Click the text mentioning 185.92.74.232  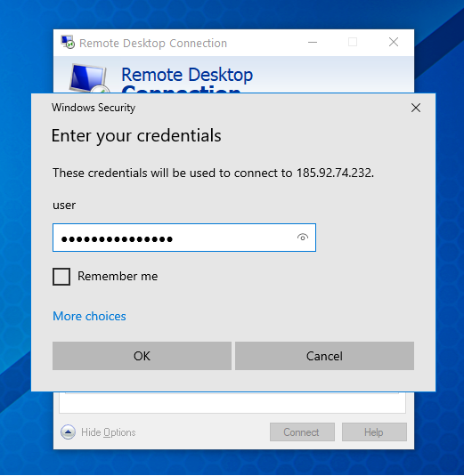(214, 173)
